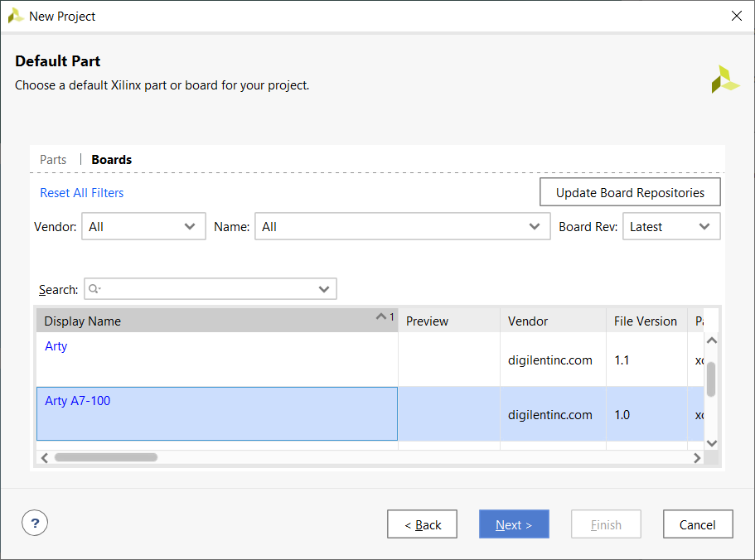Viewport: 755px width, 560px height.
Task: Click Reset All Filters link
Action: point(82,193)
